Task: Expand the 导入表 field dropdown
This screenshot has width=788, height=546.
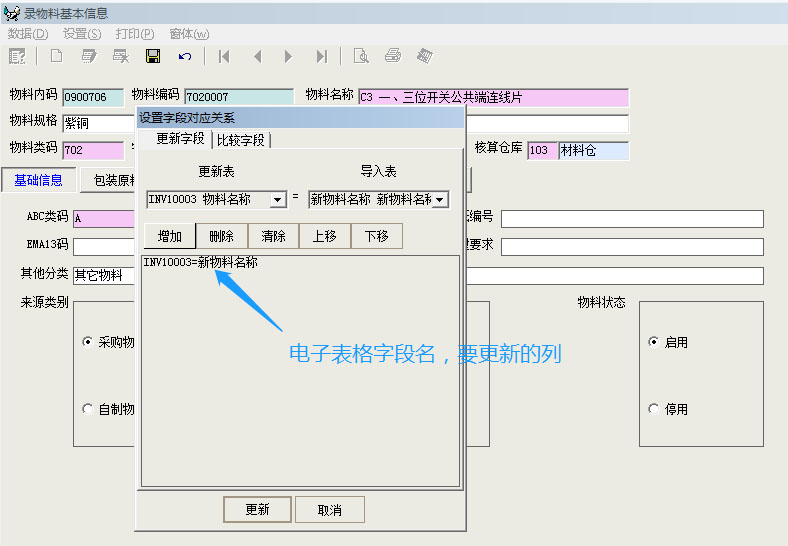Action: click(440, 200)
